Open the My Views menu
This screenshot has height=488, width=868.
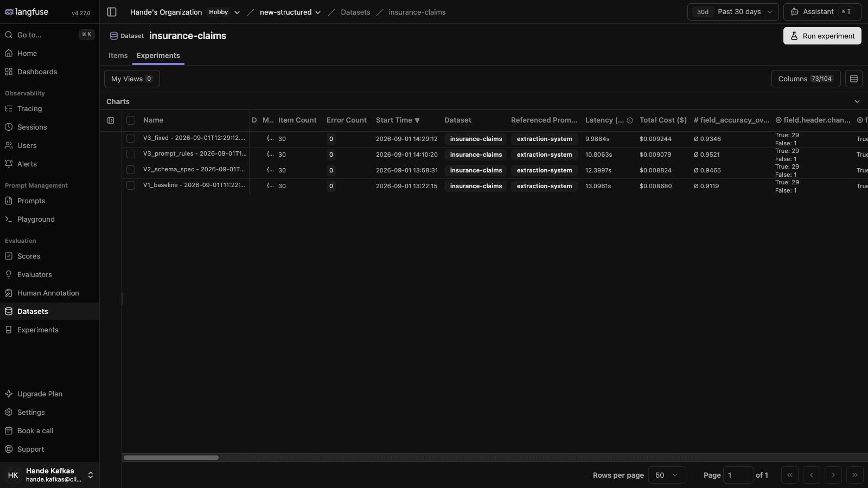click(132, 79)
